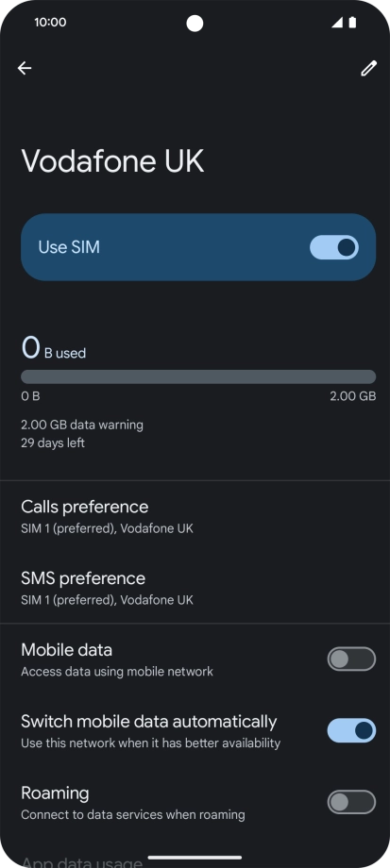Viewport: 390px width, 868px height.
Task: Enable the Mobile data toggle
Action: click(351, 659)
